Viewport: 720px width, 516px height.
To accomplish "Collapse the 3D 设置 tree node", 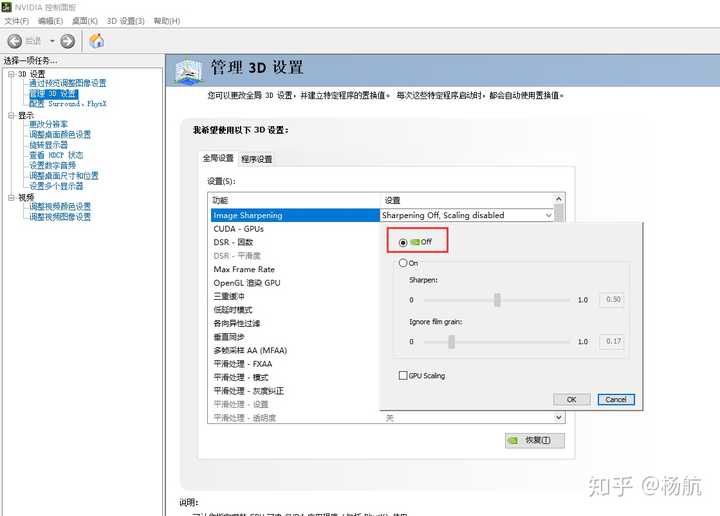I will [x=11, y=74].
